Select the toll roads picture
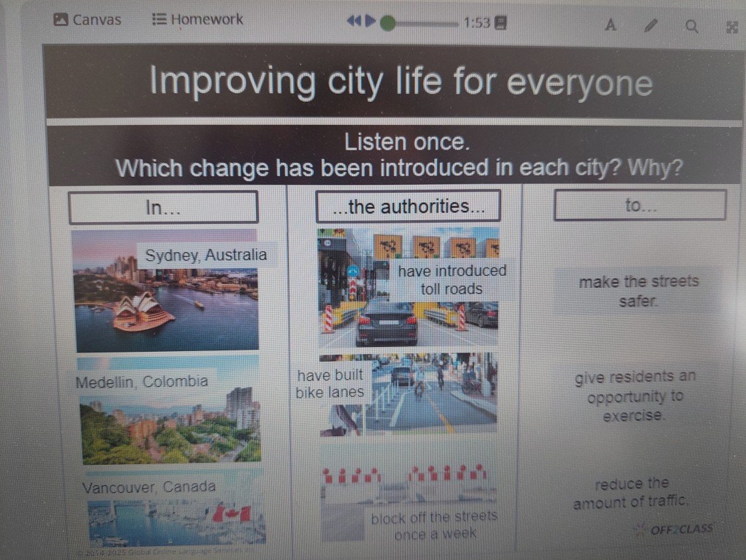Viewport: 746px width, 560px height. [x=408, y=288]
